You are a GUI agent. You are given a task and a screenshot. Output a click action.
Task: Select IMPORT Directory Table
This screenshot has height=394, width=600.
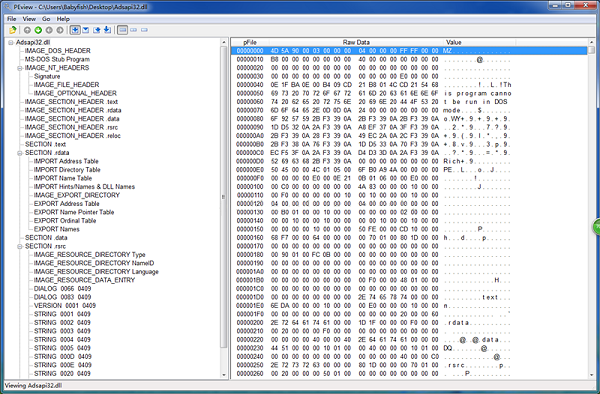coord(67,169)
